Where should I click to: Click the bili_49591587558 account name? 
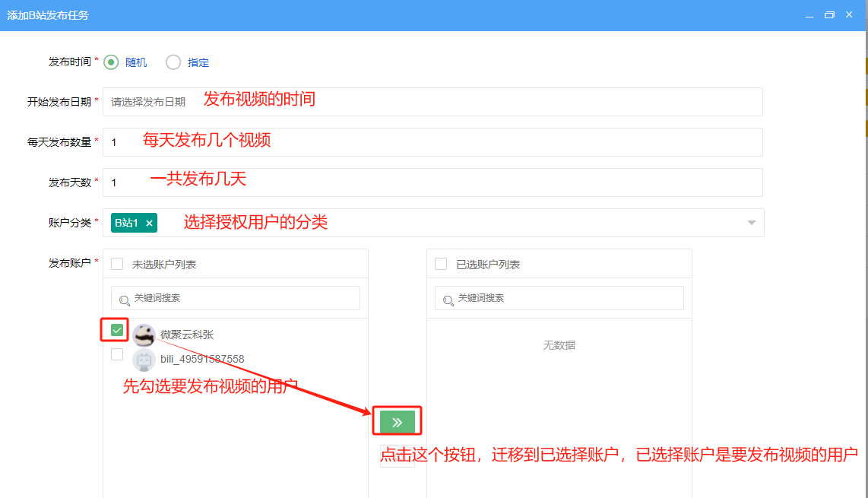point(202,359)
